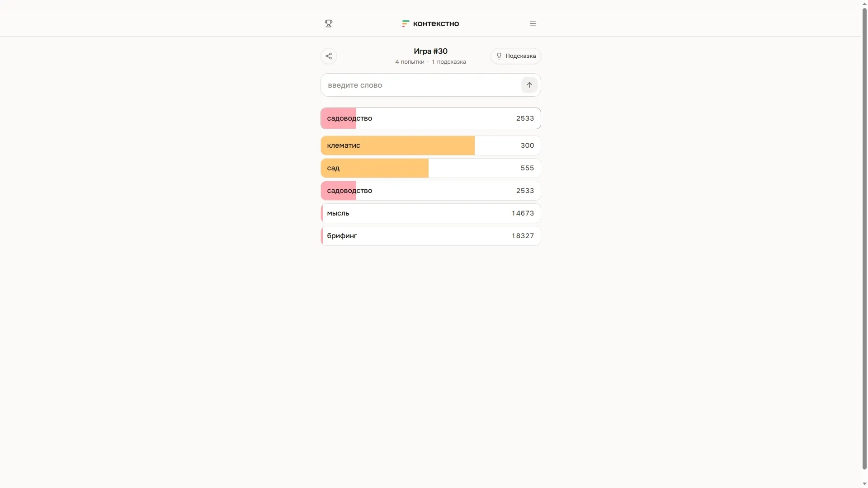This screenshot has width=868, height=488.
Task: Select the клематис guess row
Action: click(431, 145)
